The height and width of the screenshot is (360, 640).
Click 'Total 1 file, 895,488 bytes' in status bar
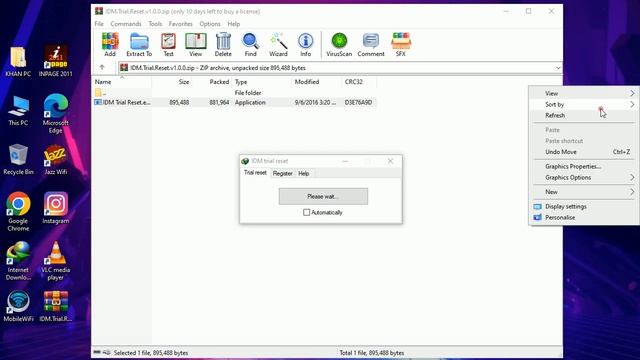(372, 353)
